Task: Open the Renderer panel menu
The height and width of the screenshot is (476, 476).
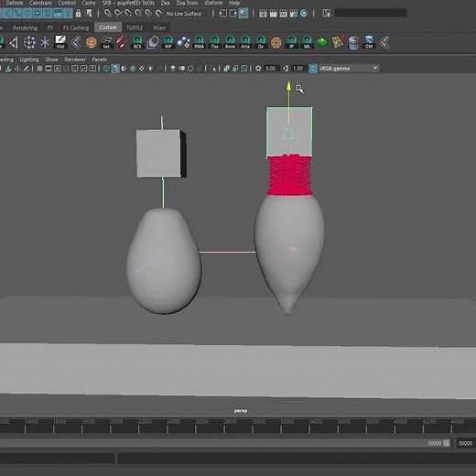Action: (75, 59)
